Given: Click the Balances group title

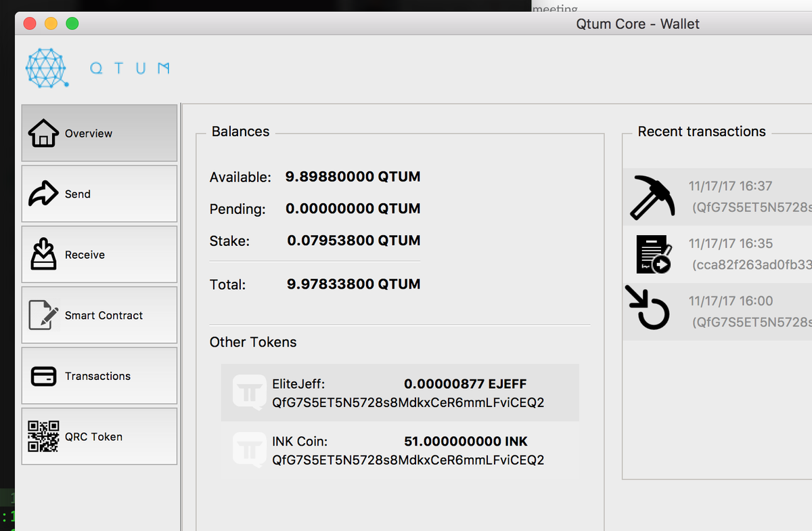Looking at the screenshot, I should [240, 131].
